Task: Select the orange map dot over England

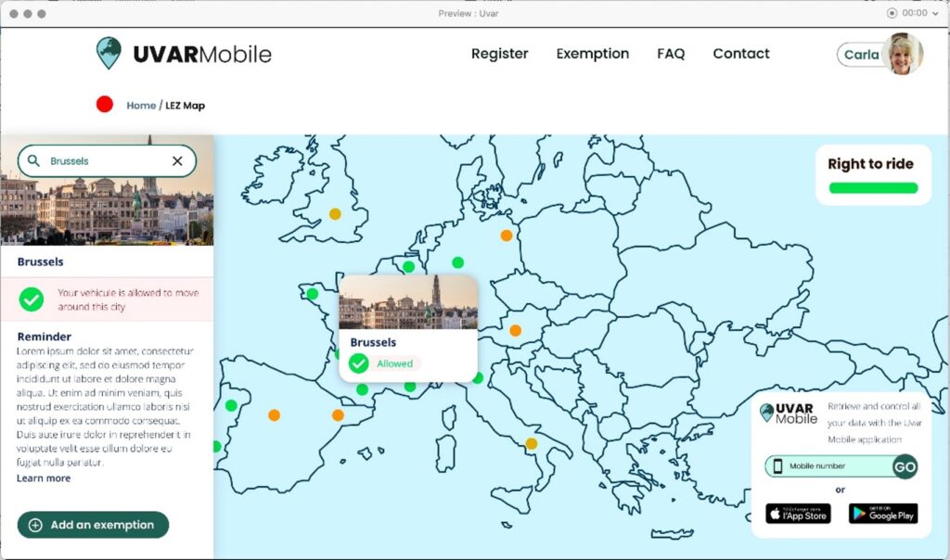Action: pyautogui.click(x=335, y=213)
